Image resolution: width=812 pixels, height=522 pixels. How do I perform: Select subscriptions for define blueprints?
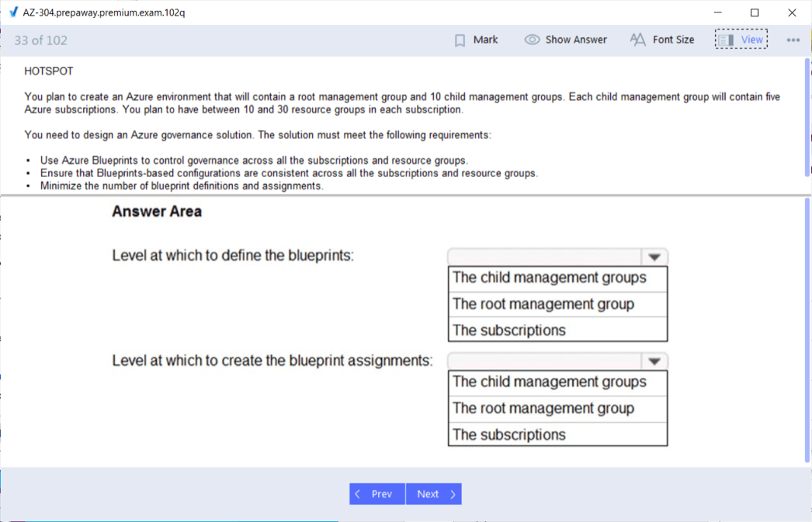557,329
